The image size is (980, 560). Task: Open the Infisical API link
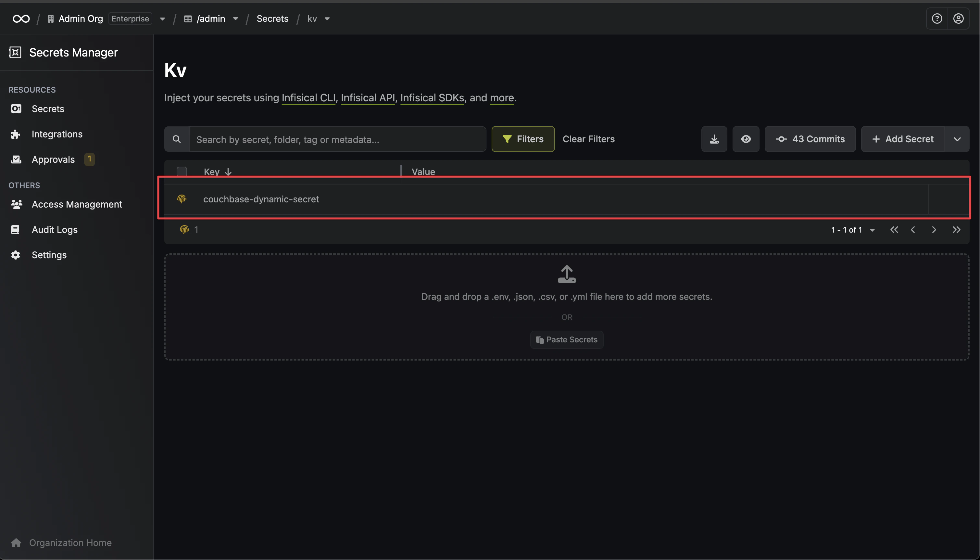tap(368, 98)
